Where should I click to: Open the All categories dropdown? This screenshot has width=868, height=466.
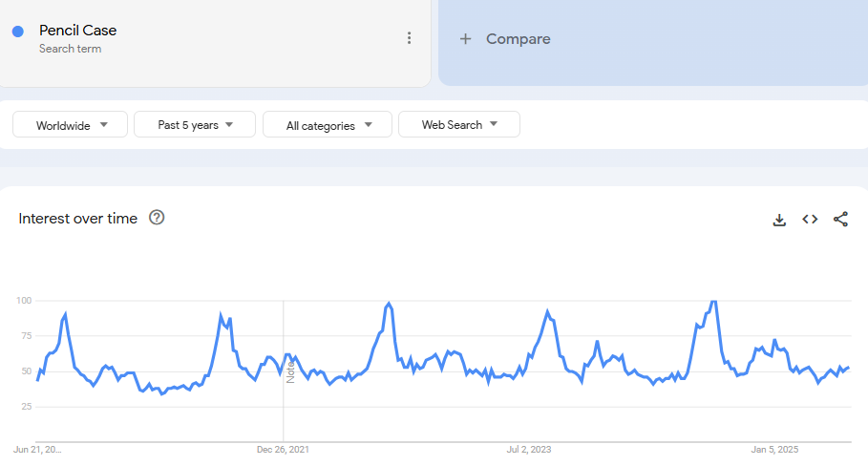(328, 124)
